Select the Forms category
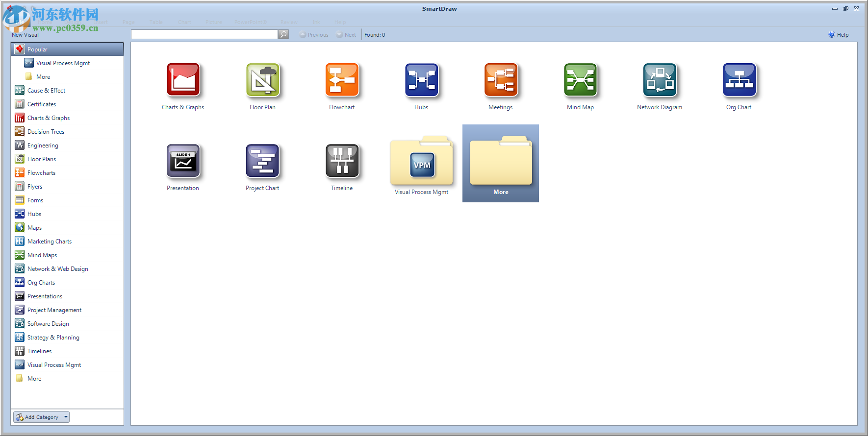The height and width of the screenshot is (436, 868). 35,200
